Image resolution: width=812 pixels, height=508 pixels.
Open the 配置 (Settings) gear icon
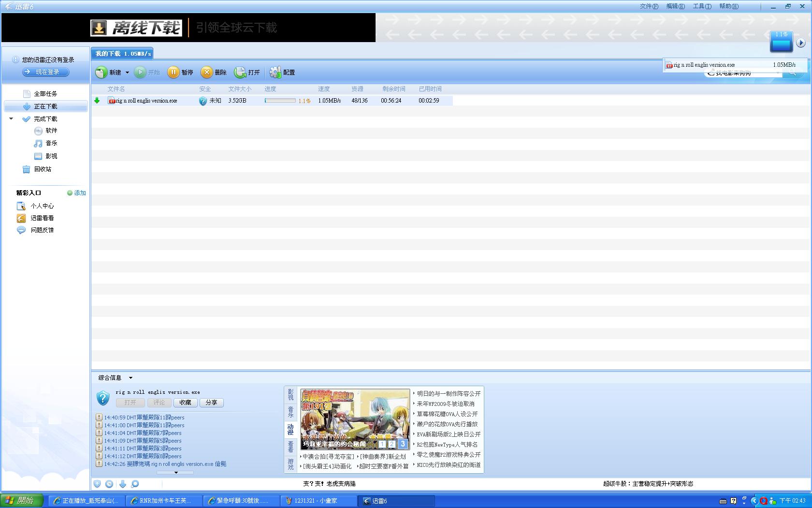[275, 73]
